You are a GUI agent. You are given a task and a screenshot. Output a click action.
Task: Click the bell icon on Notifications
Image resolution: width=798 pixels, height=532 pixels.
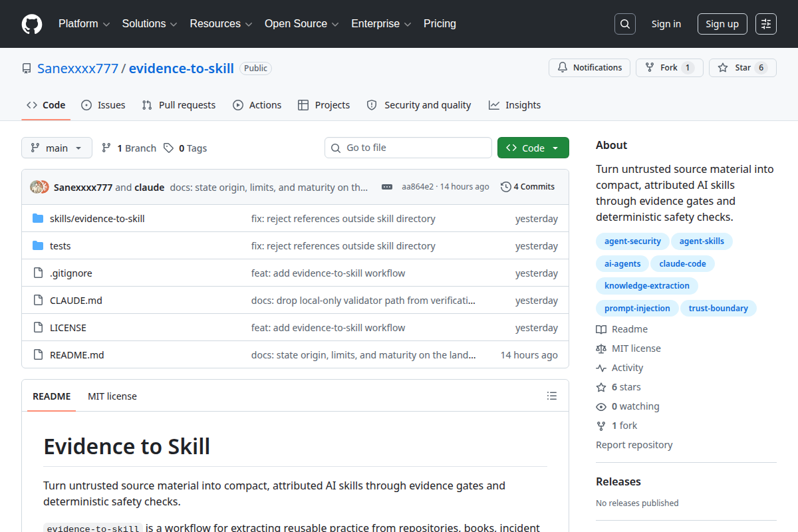point(563,68)
